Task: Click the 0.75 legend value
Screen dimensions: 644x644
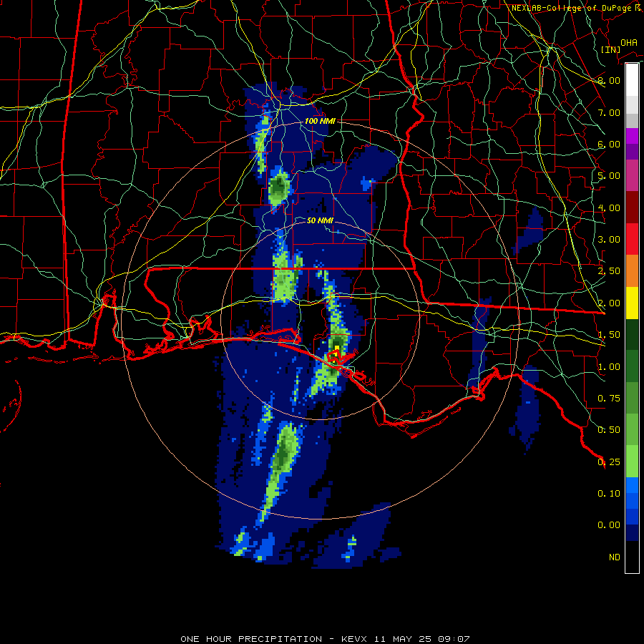Action: 609,399
